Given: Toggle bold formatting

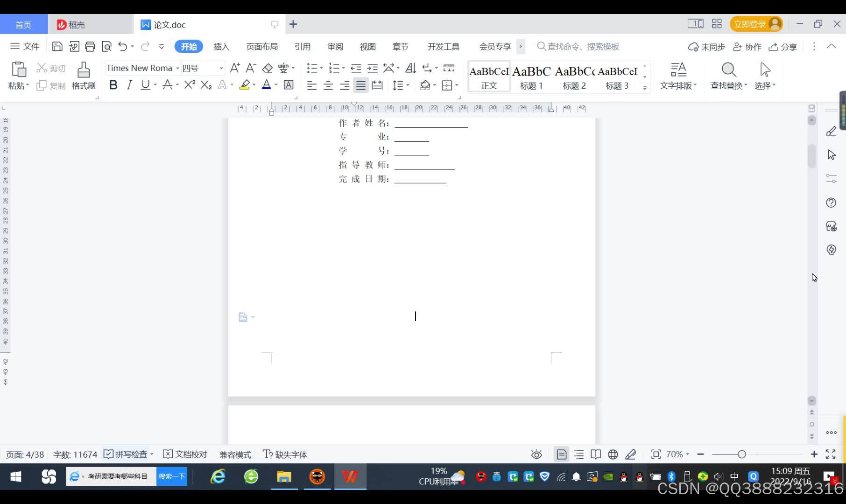Looking at the screenshot, I should coord(113,85).
